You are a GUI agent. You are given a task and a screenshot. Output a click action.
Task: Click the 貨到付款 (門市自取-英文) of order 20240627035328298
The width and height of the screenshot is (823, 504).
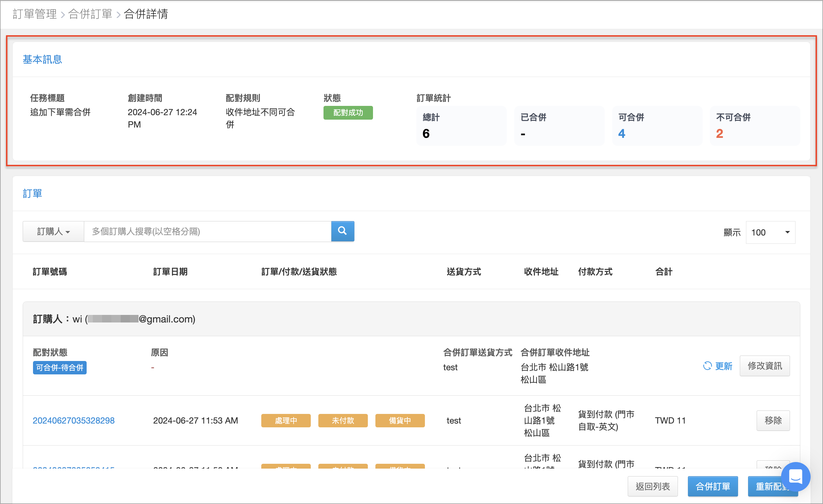(606, 420)
